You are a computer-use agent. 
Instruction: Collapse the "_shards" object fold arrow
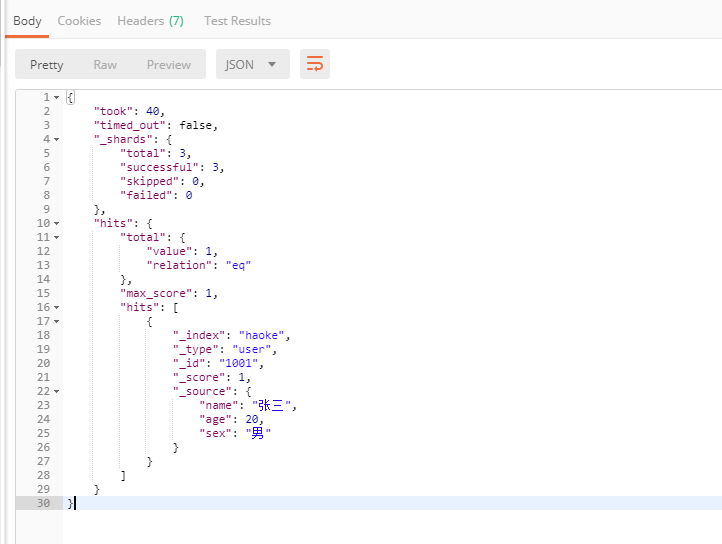point(57,139)
